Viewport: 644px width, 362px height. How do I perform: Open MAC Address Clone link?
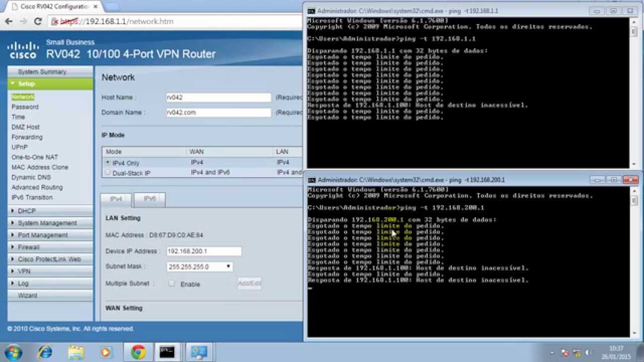pos(40,167)
